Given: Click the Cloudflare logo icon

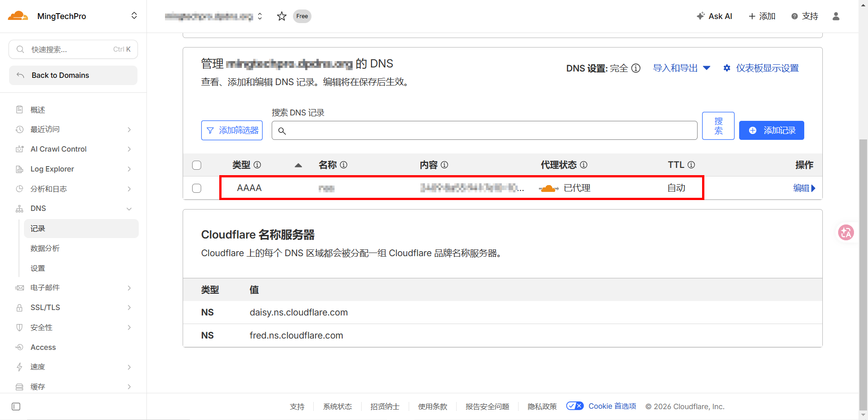Looking at the screenshot, I should click(18, 16).
